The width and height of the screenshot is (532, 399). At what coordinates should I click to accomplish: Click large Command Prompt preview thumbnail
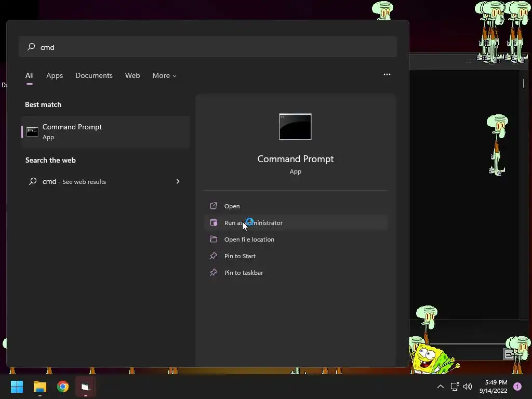point(295,127)
